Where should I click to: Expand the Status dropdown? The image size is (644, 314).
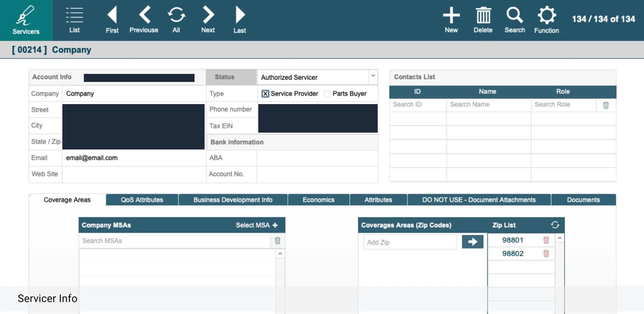coord(373,76)
